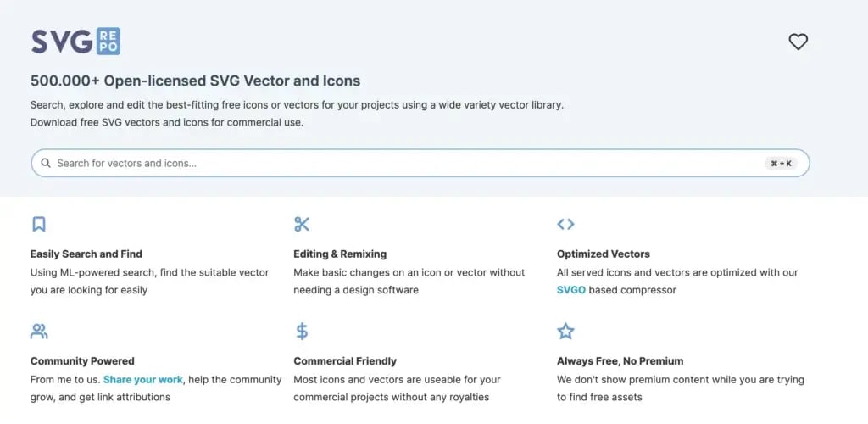Click the "Editing & Remixing" heading
Viewport: 868px width, 424px height.
coord(340,254)
